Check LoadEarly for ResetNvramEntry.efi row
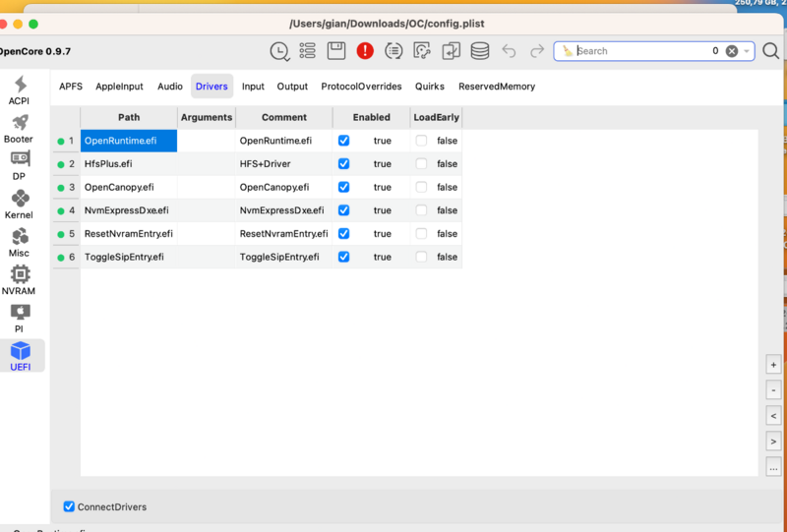787x532 pixels. point(422,233)
